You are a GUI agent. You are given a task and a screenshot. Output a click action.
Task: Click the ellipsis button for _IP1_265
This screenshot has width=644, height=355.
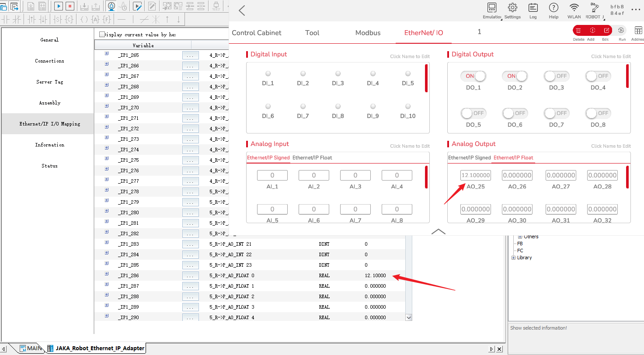pyautogui.click(x=190, y=56)
